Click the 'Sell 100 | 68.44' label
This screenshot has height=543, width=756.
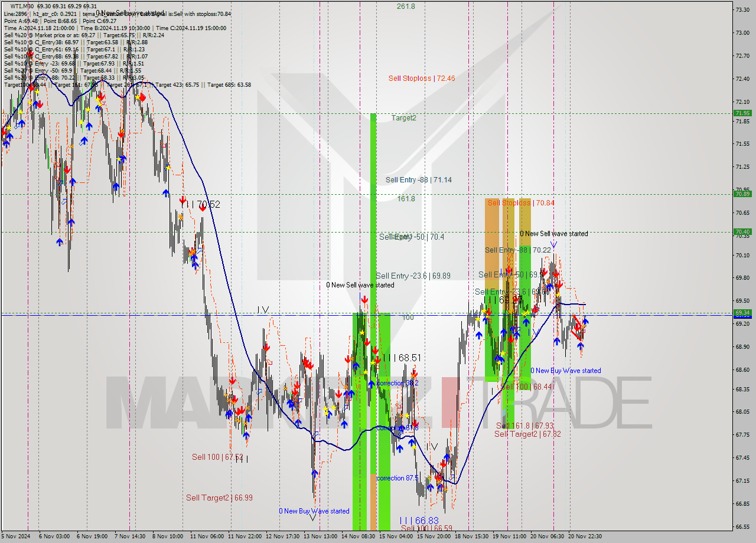point(526,387)
